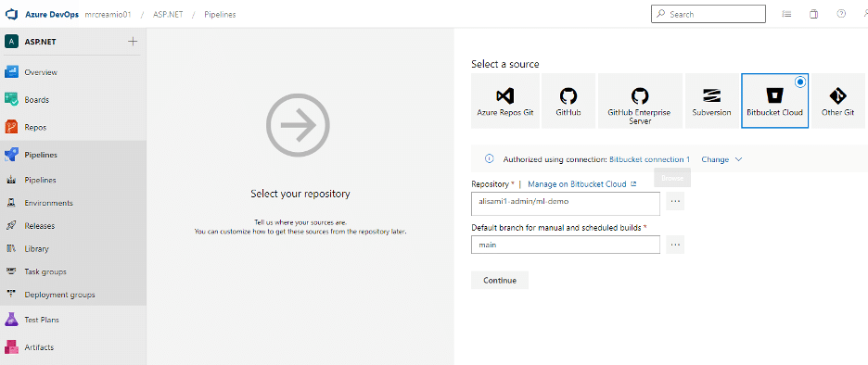This screenshot has height=365, width=868.
Task: Expand the Change connection dropdown chevron
Action: [738, 159]
